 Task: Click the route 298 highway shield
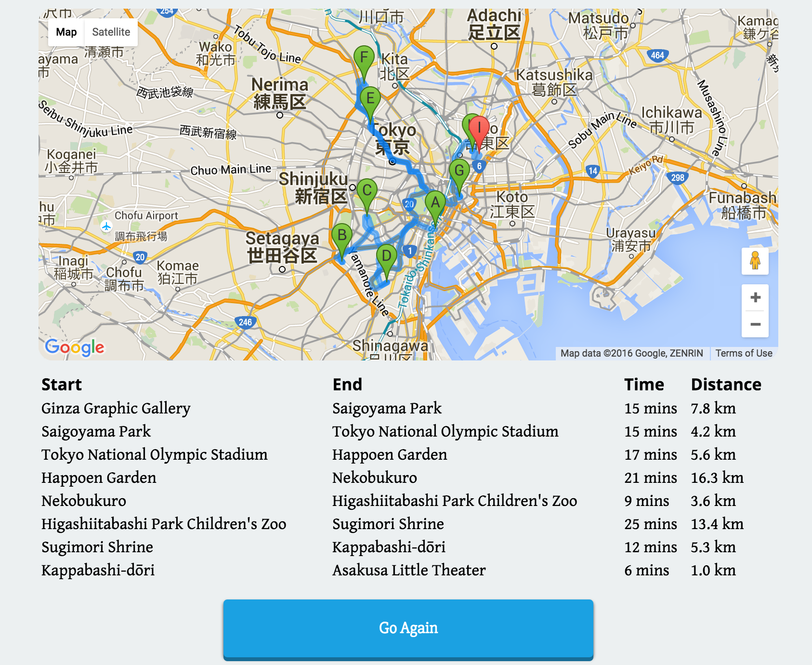[678, 177]
